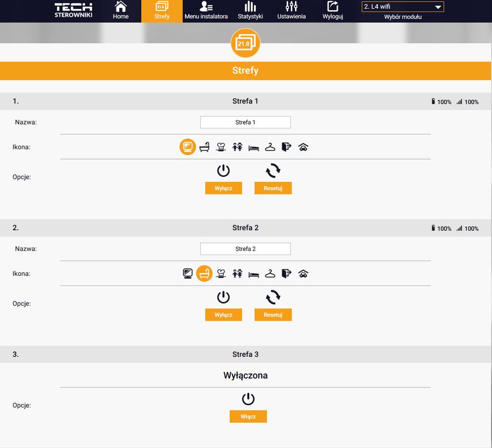Image resolution: width=492 pixels, height=448 pixels.
Task: Click the Wyłączona status text in Strefa 3
Action: [246, 375]
